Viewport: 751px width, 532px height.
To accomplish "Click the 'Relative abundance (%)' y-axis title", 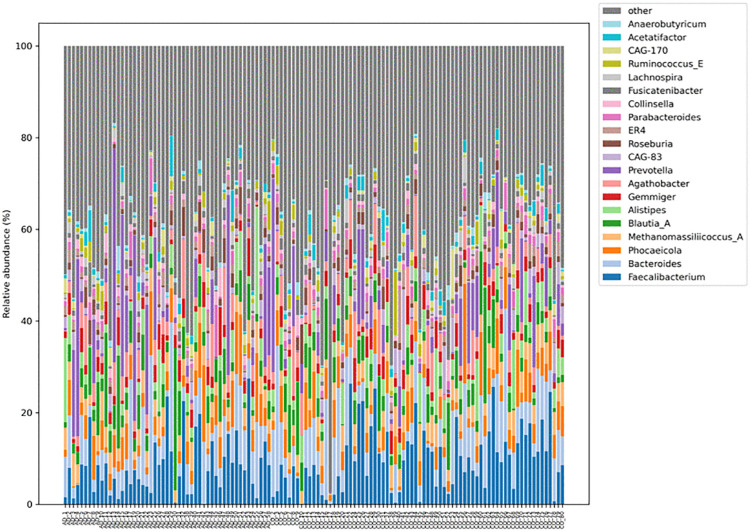I will (x=6, y=263).
